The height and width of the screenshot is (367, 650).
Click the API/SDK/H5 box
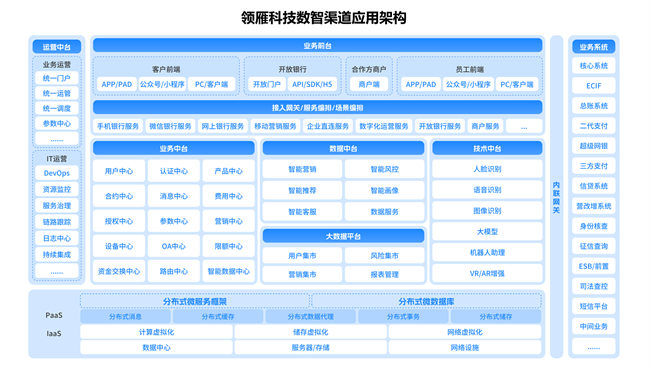[312, 84]
